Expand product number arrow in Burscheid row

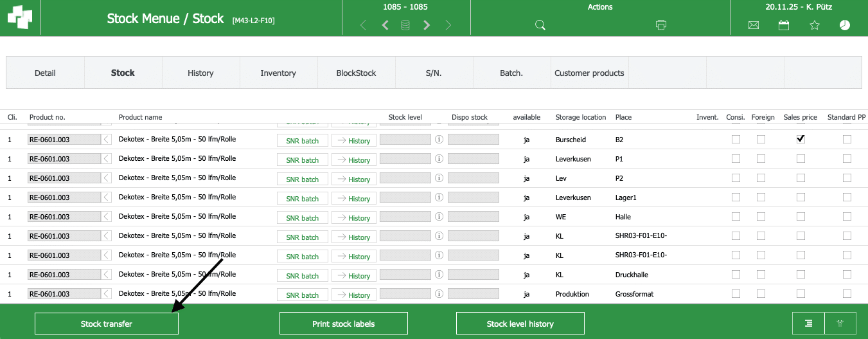[x=106, y=140]
